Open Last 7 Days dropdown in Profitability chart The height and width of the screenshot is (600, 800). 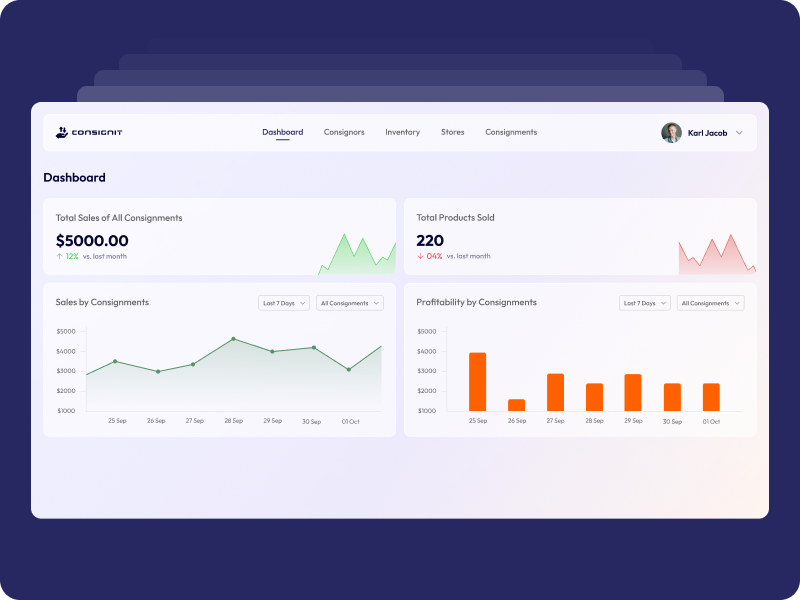644,303
